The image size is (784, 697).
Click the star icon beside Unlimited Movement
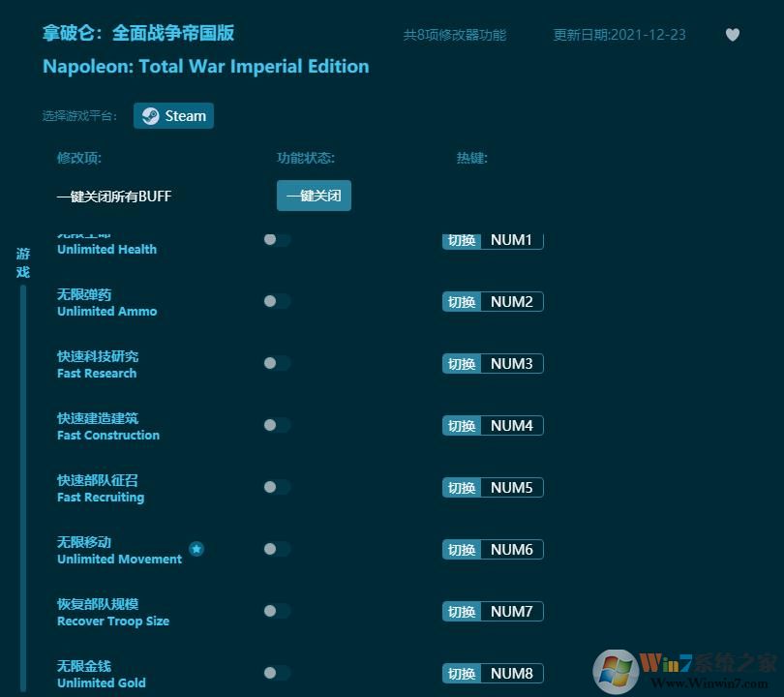click(x=196, y=548)
